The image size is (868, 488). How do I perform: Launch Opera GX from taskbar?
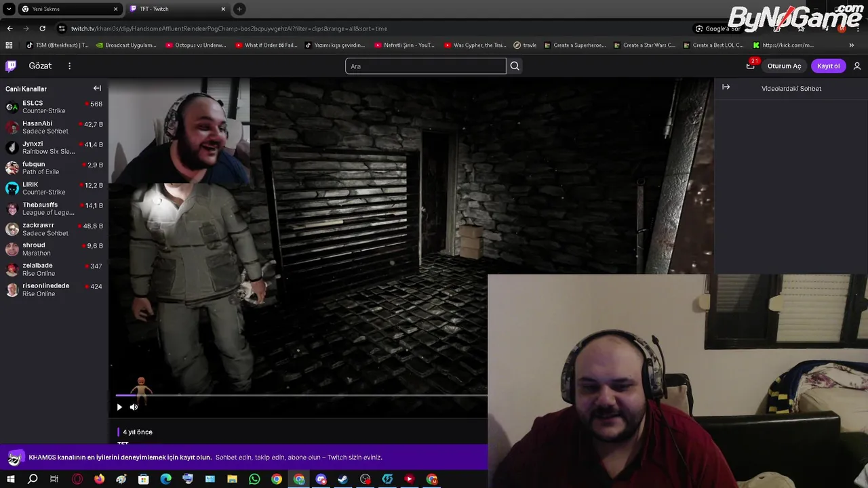(x=77, y=479)
